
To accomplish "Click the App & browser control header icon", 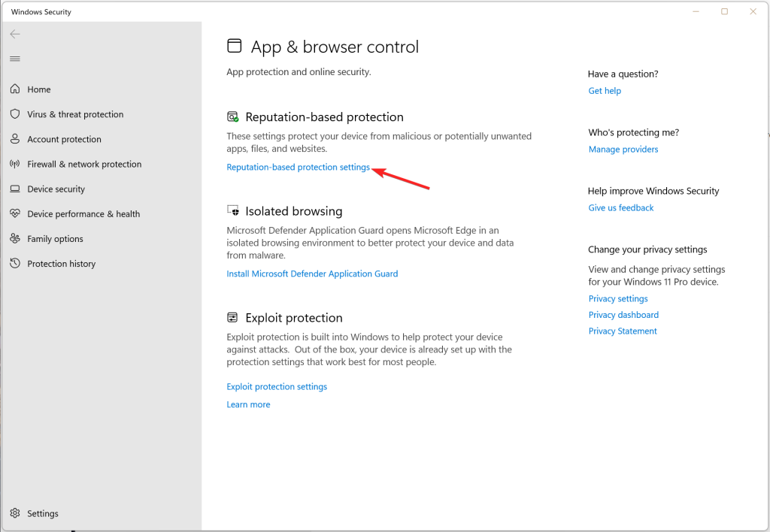I will pyautogui.click(x=235, y=46).
